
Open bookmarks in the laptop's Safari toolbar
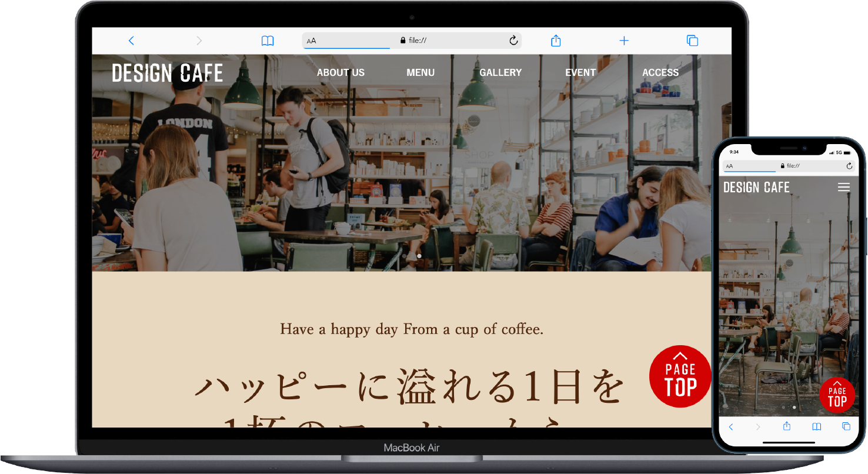268,41
